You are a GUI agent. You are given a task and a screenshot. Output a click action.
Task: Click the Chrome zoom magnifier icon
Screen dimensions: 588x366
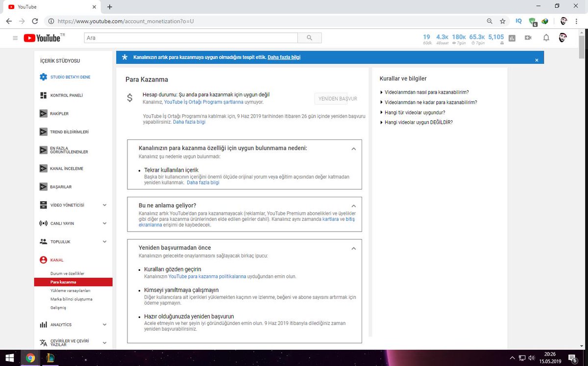(x=490, y=21)
